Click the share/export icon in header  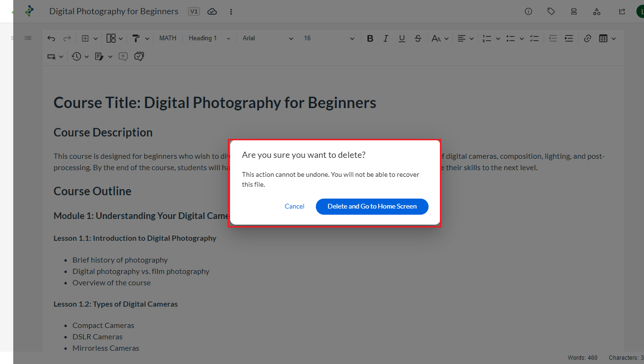[x=622, y=11]
